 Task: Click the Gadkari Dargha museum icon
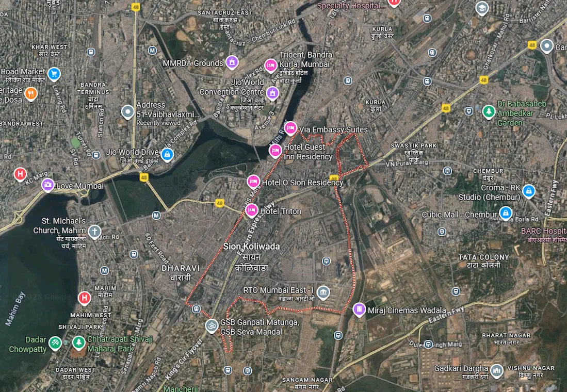(497, 370)
